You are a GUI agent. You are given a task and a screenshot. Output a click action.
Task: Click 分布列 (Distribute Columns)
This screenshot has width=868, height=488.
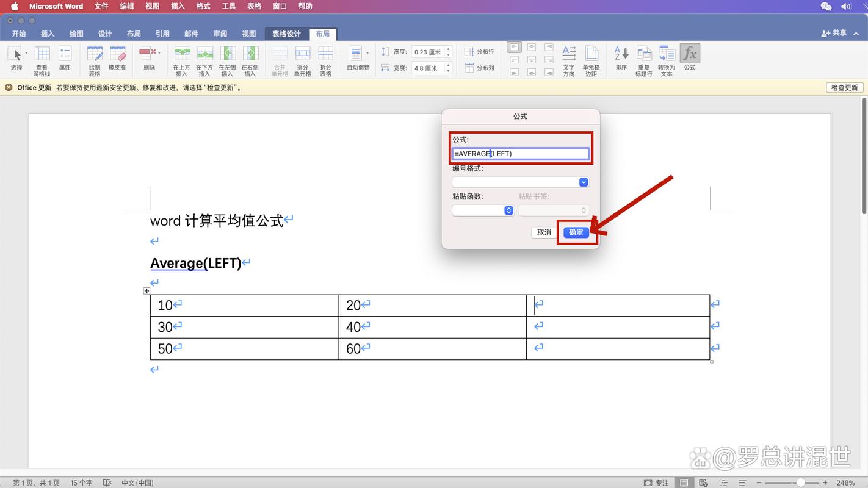pyautogui.click(x=479, y=68)
